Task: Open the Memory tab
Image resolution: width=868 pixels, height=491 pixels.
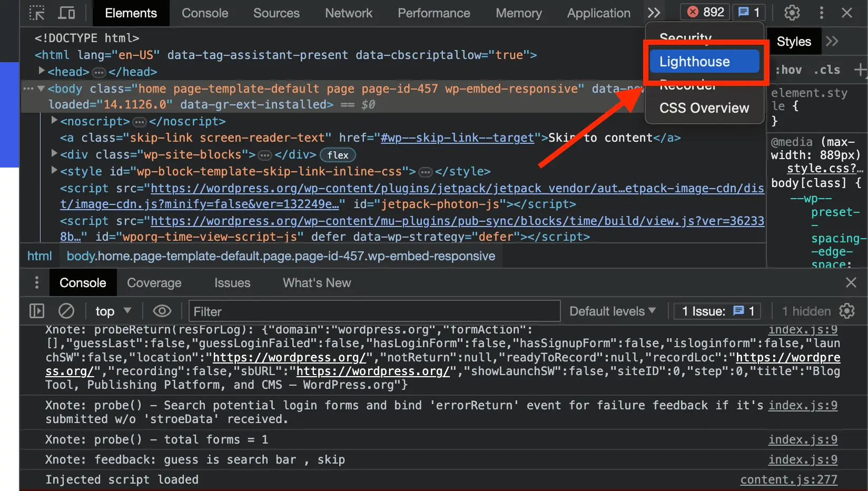Action: point(519,13)
